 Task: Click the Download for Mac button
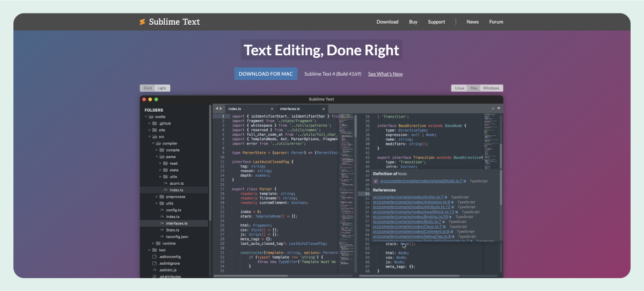(x=266, y=74)
